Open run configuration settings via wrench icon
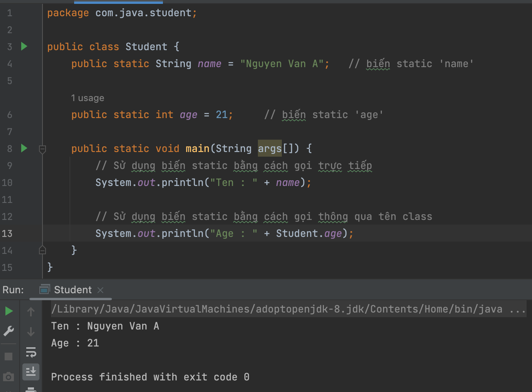The image size is (532, 392). point(8,331)
